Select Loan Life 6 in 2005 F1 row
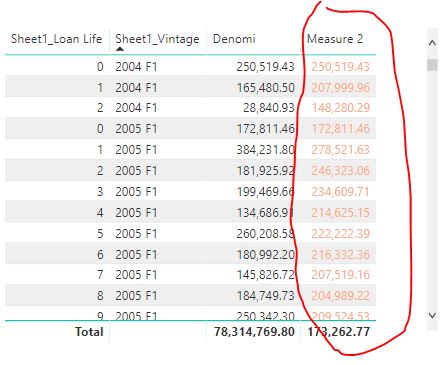The height and width of the screenshot is (365, 442). (100, 255)
